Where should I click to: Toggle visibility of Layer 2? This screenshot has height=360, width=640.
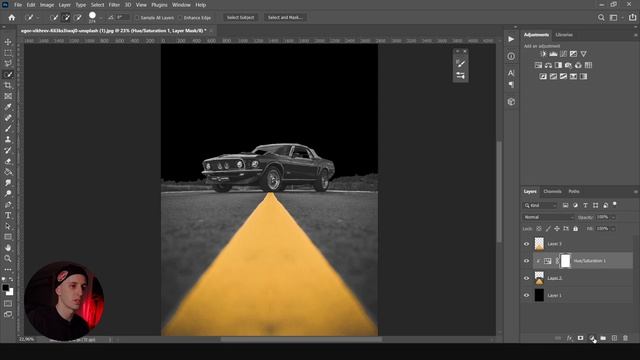[x=527, y=278]
